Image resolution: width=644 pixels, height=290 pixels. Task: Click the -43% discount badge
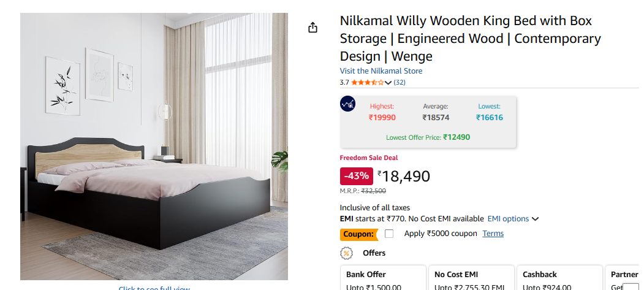tap(357, 176)
